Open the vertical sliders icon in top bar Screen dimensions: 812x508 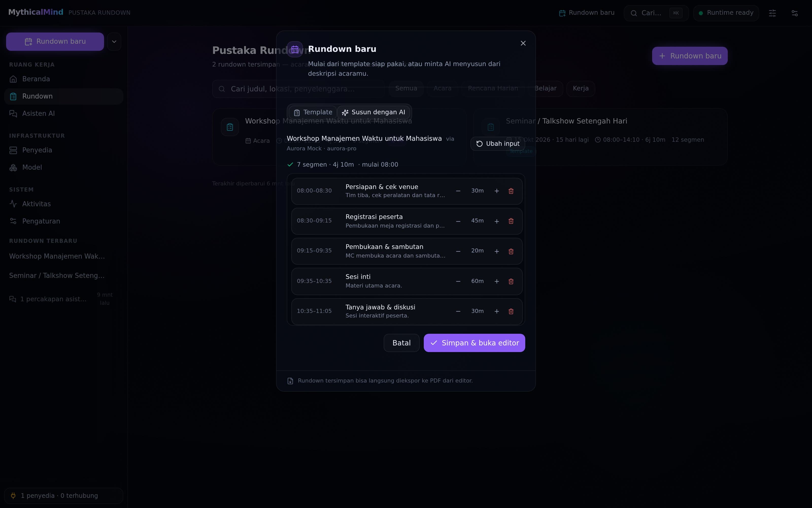772,13
